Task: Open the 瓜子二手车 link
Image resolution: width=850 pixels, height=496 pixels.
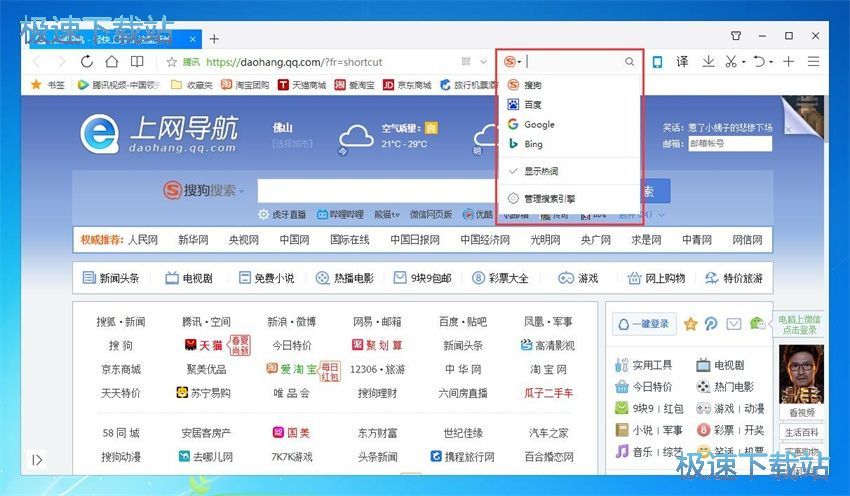Action: 549,393
